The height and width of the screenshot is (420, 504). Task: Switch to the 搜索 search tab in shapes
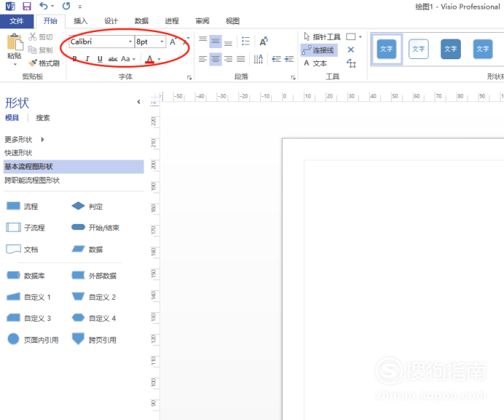click(x=43, y=118)
